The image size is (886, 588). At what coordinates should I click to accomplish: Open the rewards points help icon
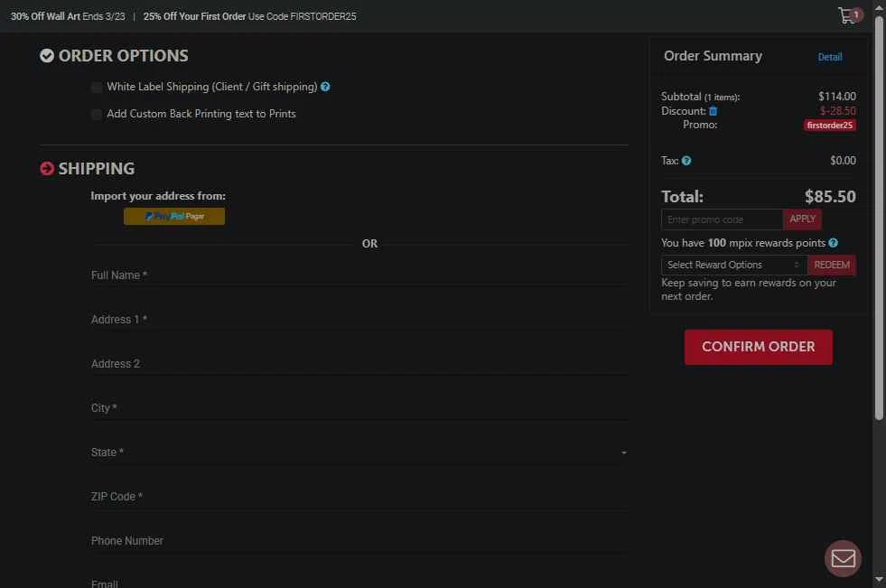pyautogui.click(x=833, y=243)
